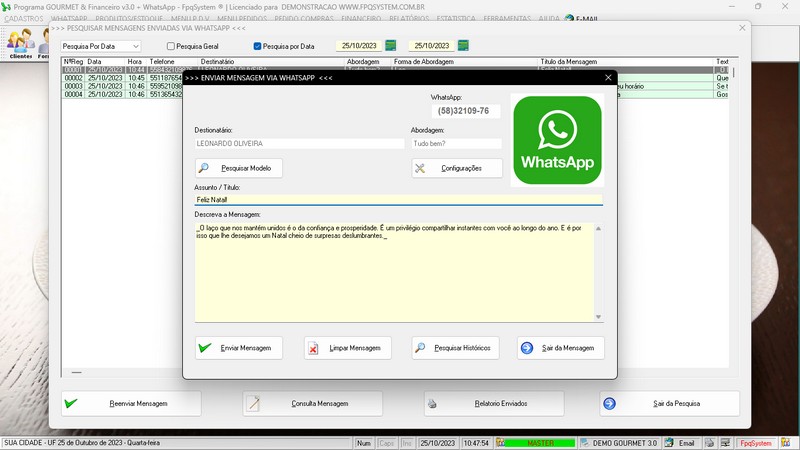Click the Enviar Mensagem button

[x=238, y=348]
